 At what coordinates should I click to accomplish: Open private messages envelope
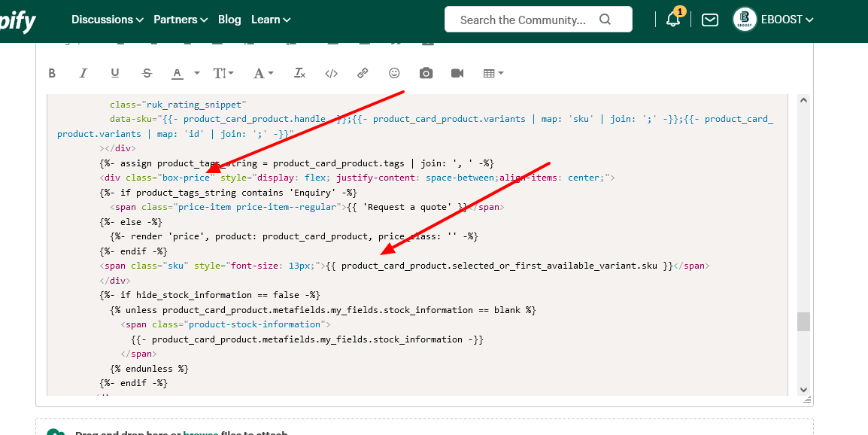(709, 20)
